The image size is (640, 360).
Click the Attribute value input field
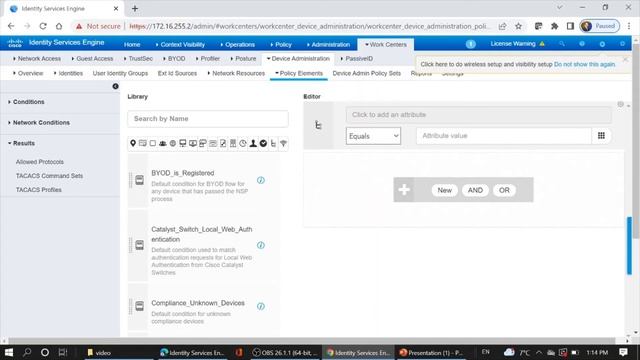point(503,136)
